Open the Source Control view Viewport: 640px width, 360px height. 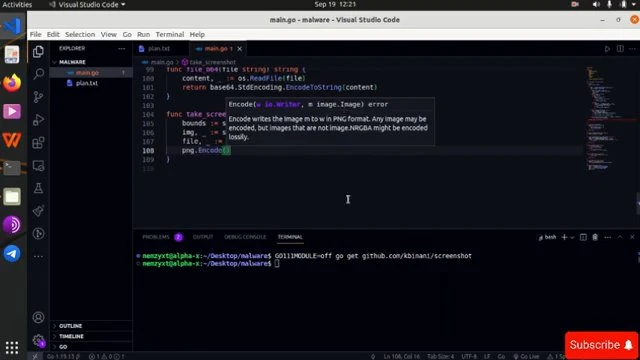pos(38,97)
